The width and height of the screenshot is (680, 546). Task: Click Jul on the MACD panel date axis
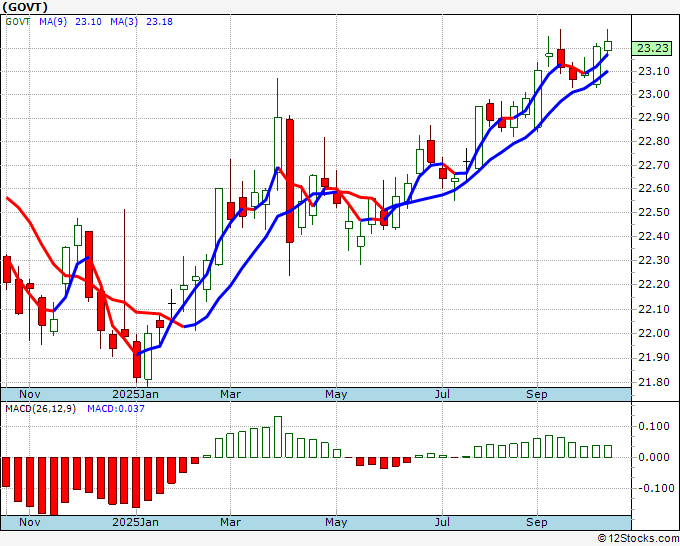[x=442, y=522]
